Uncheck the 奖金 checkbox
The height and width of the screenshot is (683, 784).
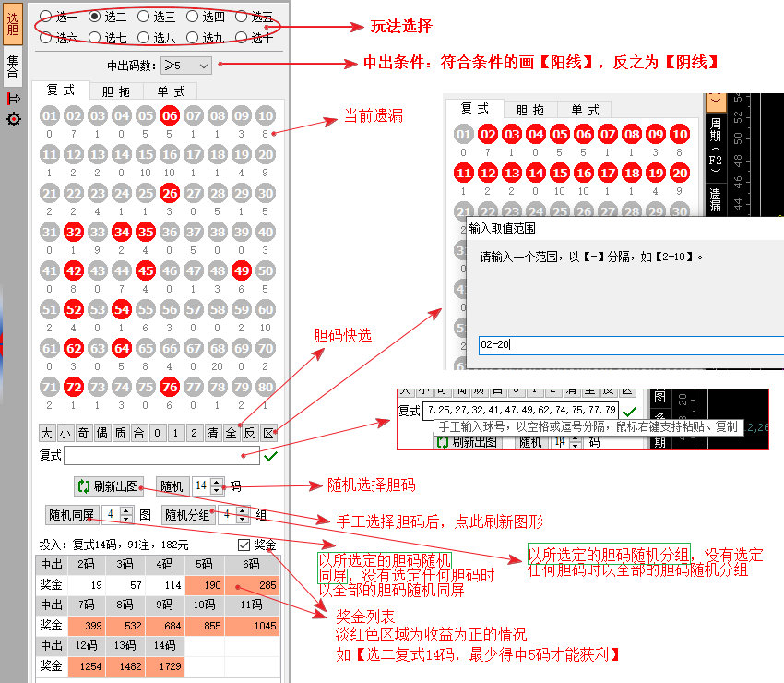coord(244,545)
